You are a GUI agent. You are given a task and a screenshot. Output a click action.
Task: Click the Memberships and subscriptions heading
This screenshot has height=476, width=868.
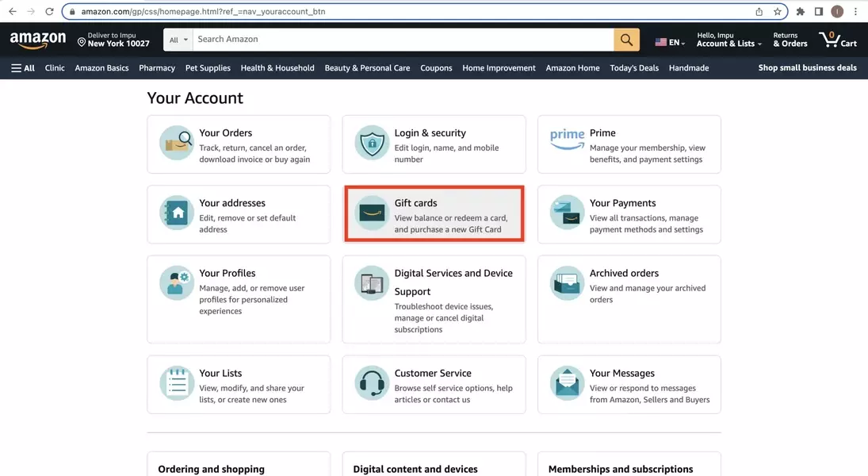coord(621,469)
